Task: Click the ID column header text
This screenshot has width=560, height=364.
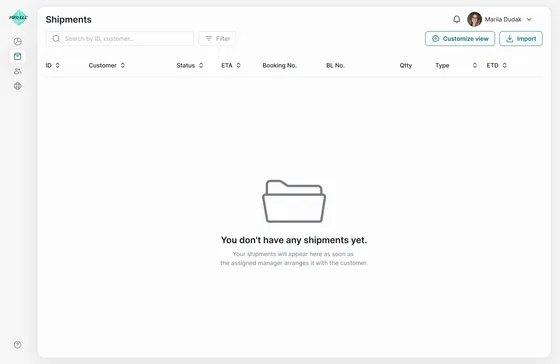Action: coord(49,65)
